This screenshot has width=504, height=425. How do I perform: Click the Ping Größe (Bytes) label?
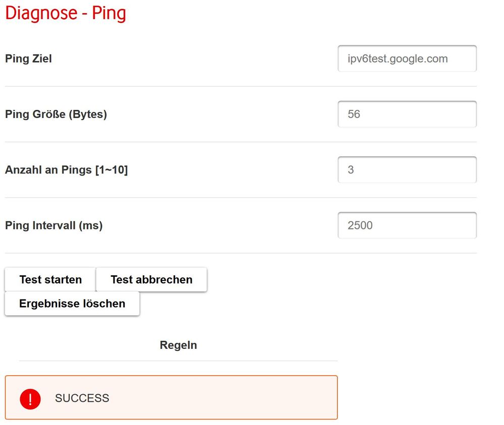[x=56, y=114]
